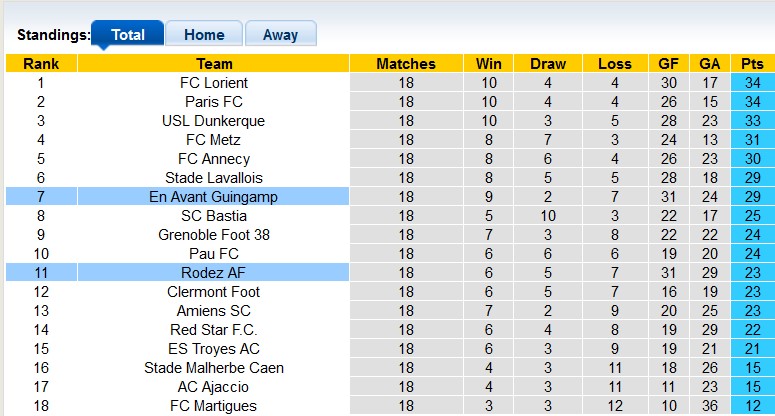Click the Team column header
Image resolution: width=775 pixels, height=416 pixels.
(214, 64)
